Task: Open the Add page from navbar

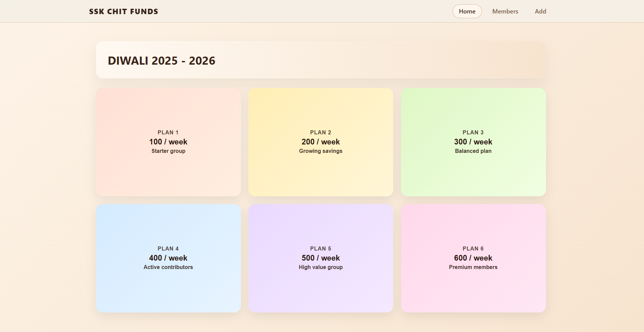Action: click(x=540, y=11)
